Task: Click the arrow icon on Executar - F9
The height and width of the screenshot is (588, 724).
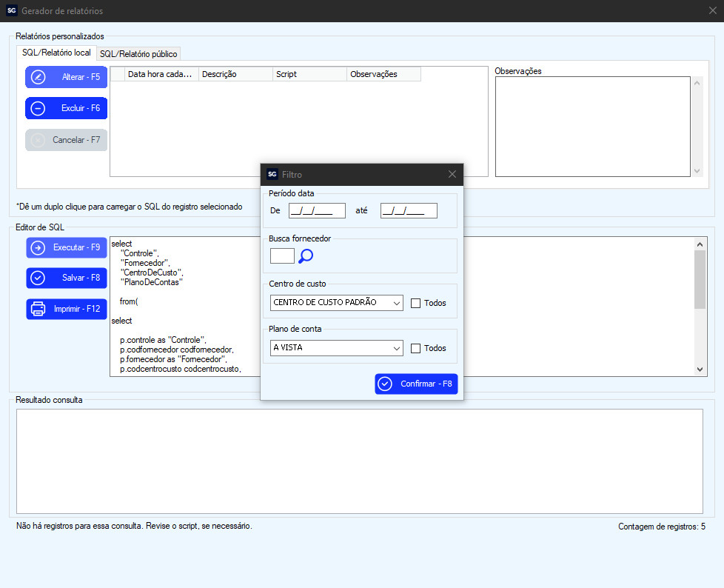Action: [38, 247]
